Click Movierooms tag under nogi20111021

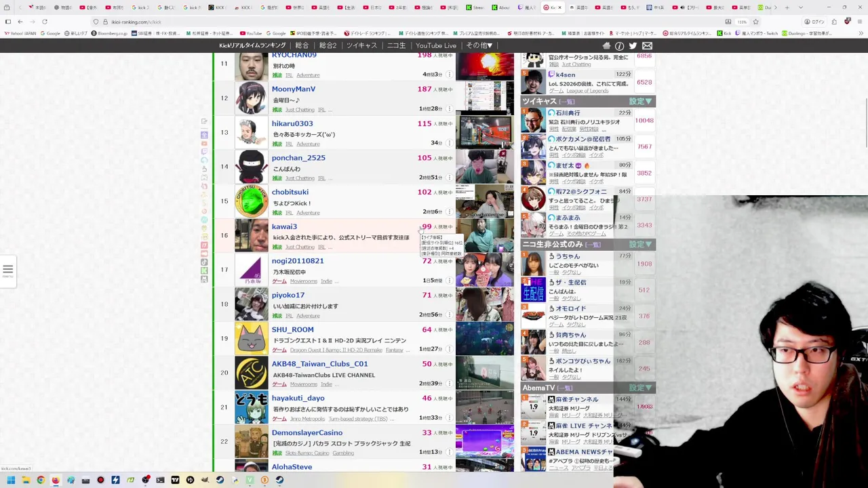tap(303, 281)
